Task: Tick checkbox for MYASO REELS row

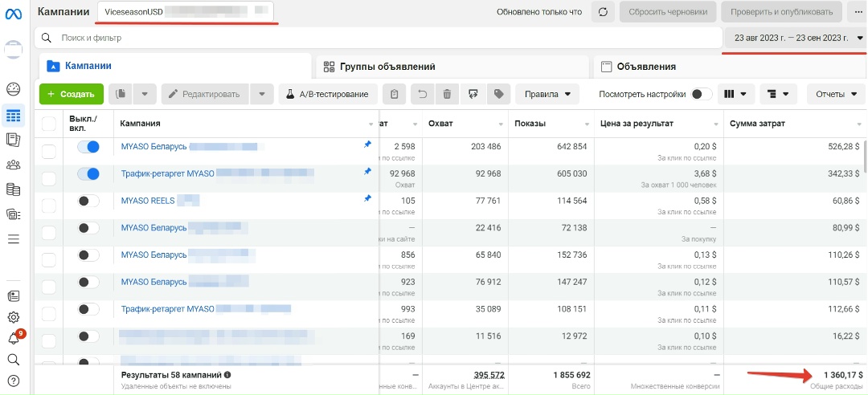Action: coord(49,206)
